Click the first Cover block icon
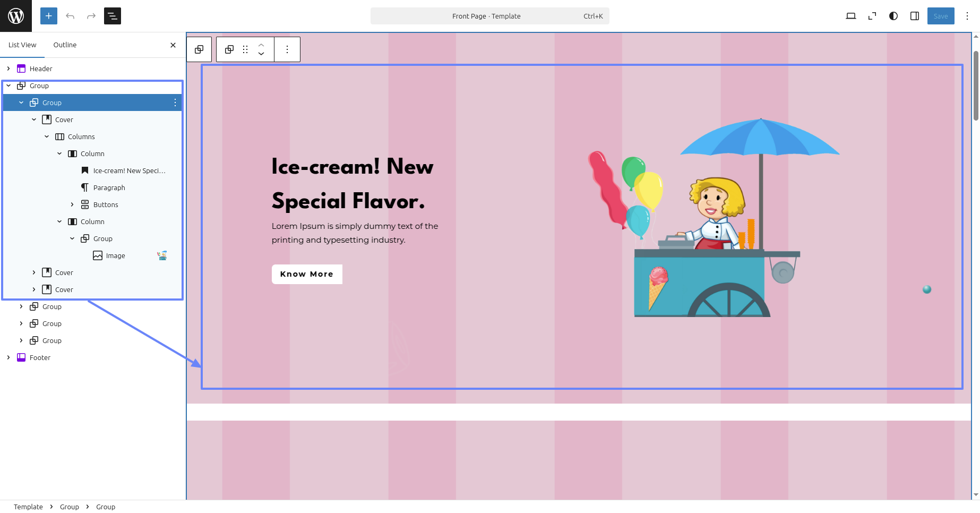 (47, 119)
